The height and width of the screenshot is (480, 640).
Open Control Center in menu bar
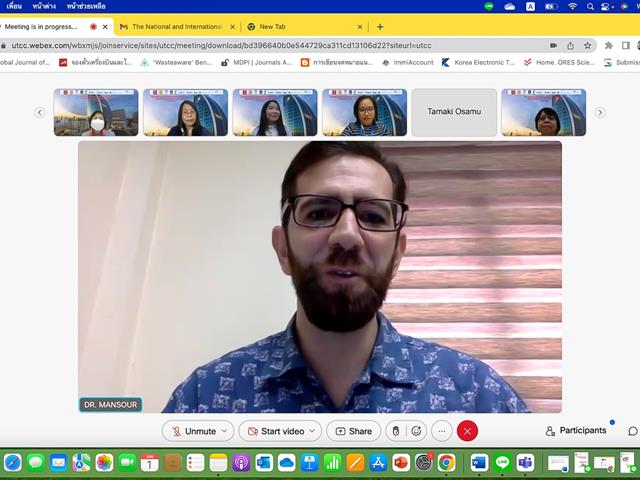click(x=605, y=6)
